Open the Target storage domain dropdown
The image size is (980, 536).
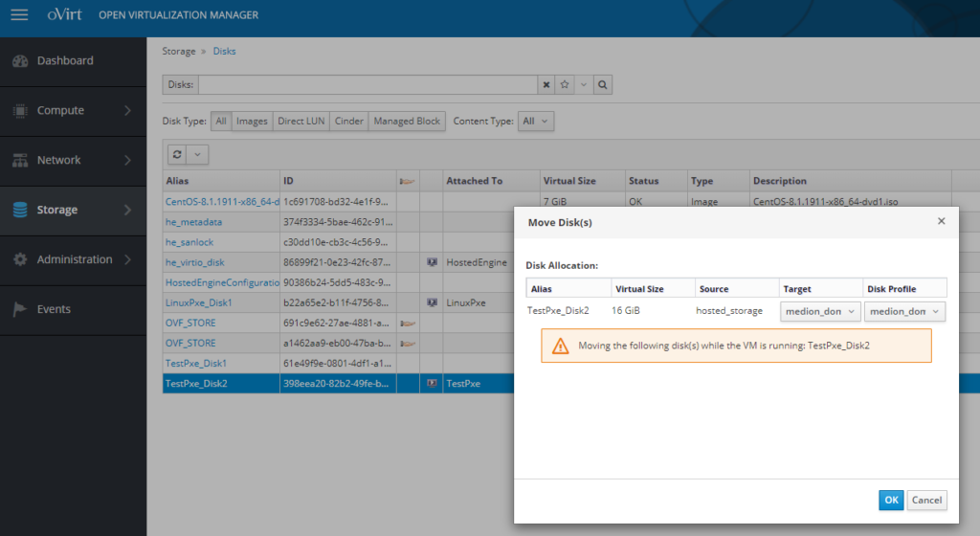820,311
